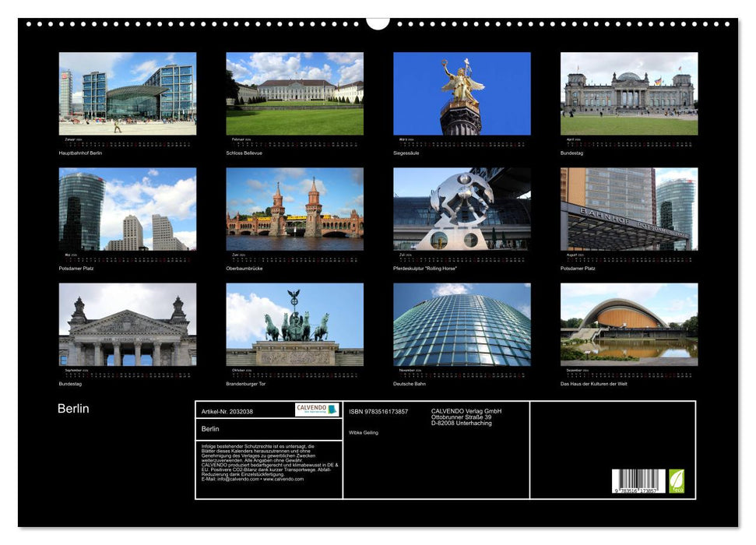Image resolution: width=756 pixels, height=545 pixels.
Task: Click the CALVENDO logo in the info box
Action: (x=317, y=410)
